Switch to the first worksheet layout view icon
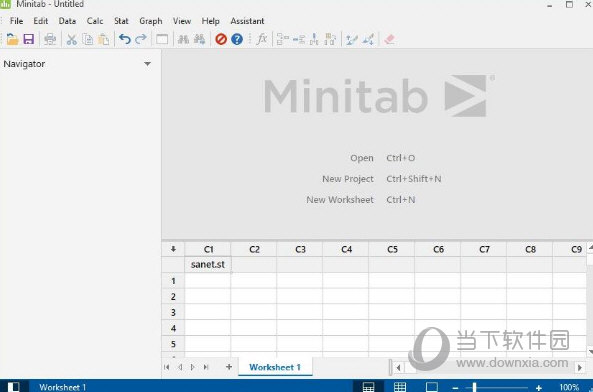The image size is (593, 392). pyautogui.click(x=368, y=387)
